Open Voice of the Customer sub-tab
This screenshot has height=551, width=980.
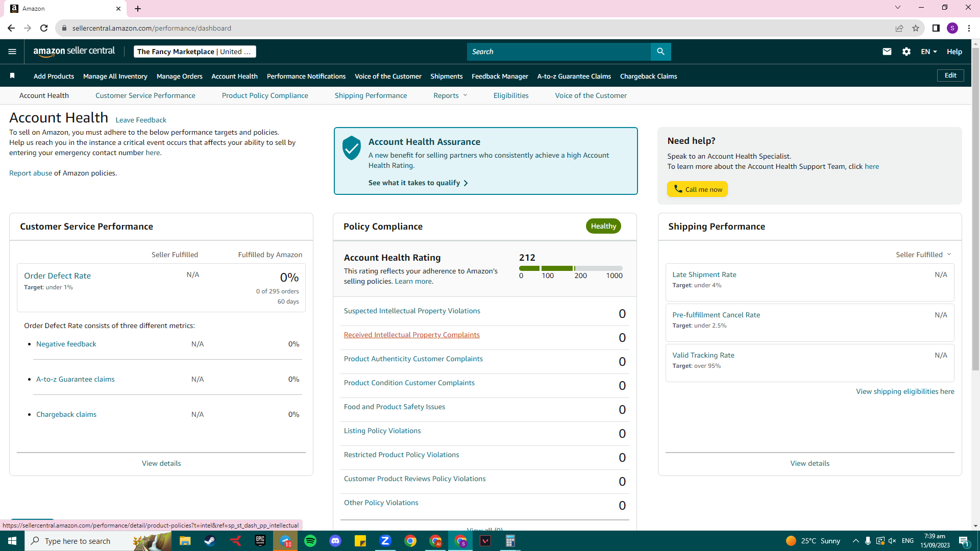(591, 95)
